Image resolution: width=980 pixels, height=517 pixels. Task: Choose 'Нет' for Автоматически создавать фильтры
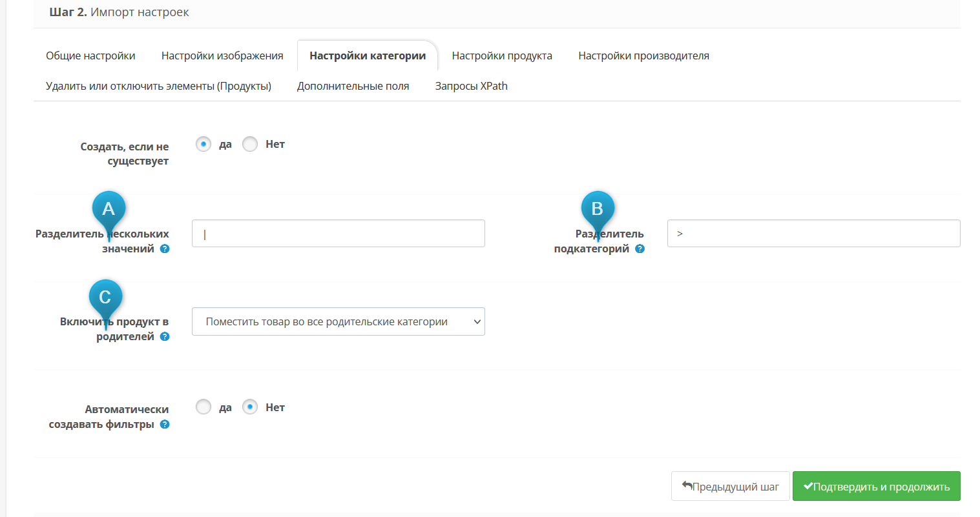click(x=250, y=407)
